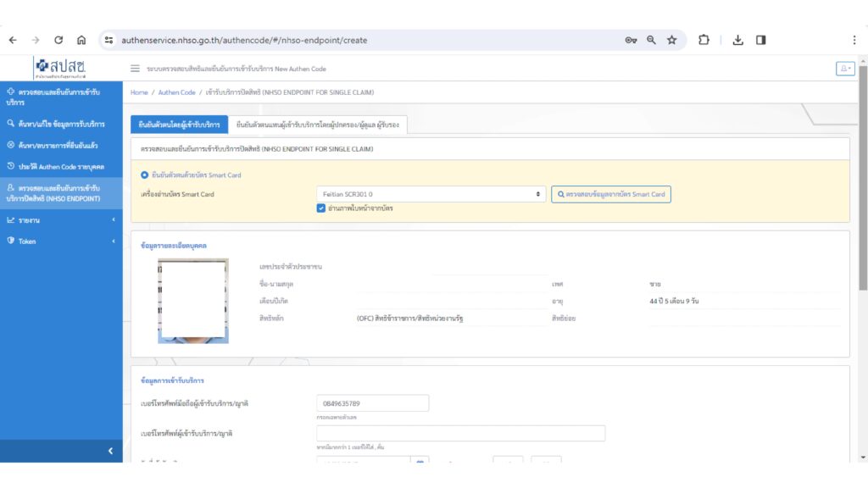The height and width of the screenshot is (488, 868).
Task: Bookmark this page with star icon
Action: click(x=671, y=40)
